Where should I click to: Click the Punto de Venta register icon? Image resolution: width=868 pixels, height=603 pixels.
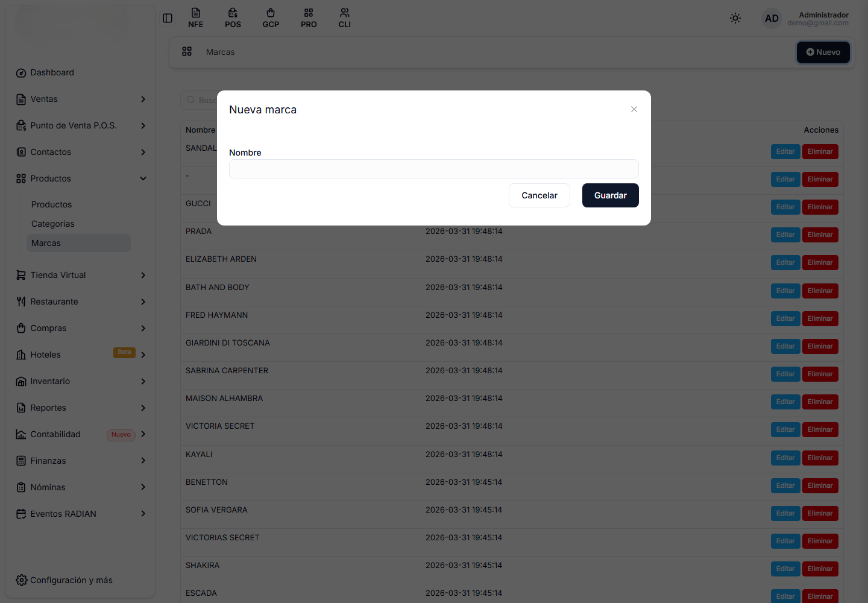[21, 126]
